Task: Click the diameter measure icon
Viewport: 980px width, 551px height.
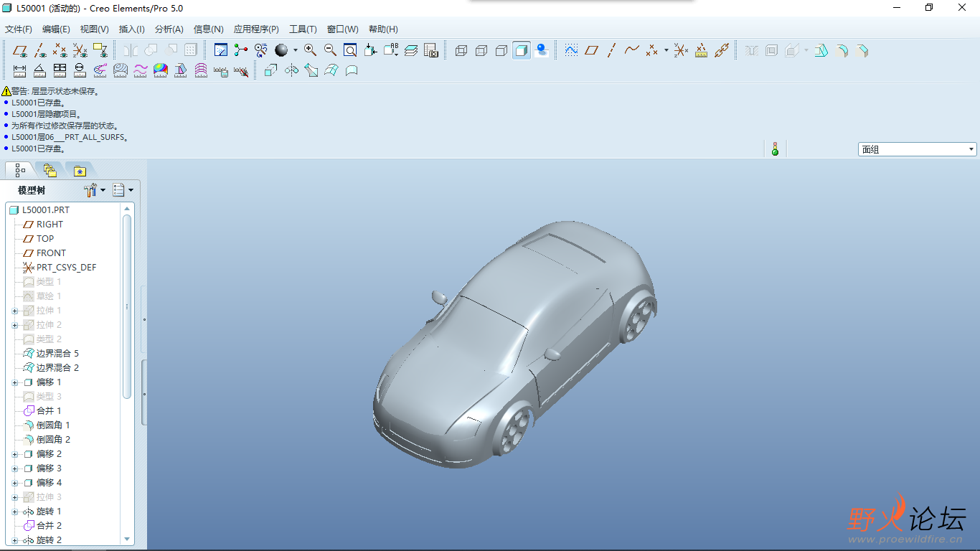Action: tap(80, 70)
